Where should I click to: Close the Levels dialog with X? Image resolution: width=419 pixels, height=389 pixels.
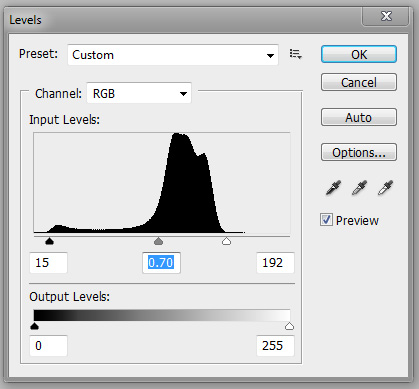point(386,16)
